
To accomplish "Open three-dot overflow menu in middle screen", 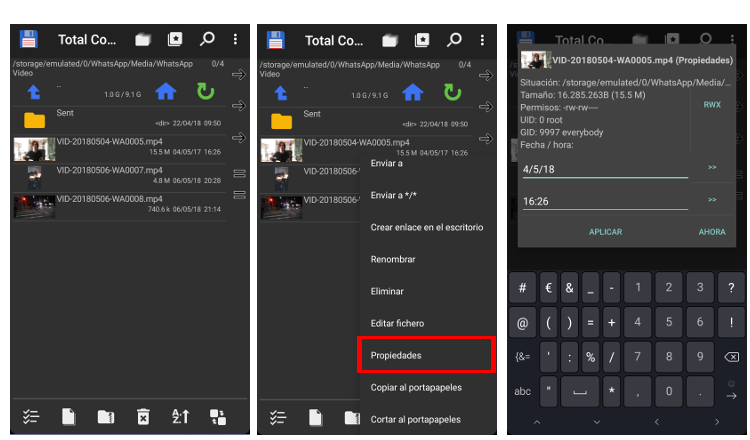I will coord(482,40).
